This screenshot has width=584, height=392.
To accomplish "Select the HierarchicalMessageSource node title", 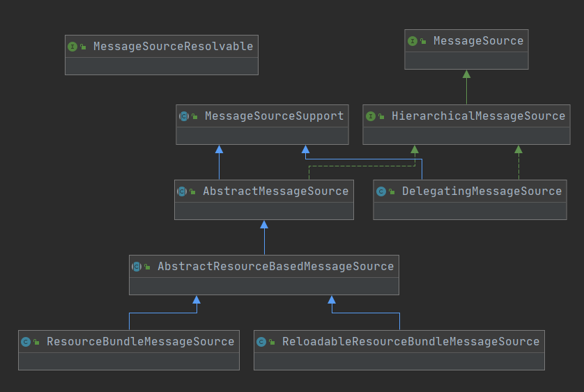I will click(x=479, y=116).
